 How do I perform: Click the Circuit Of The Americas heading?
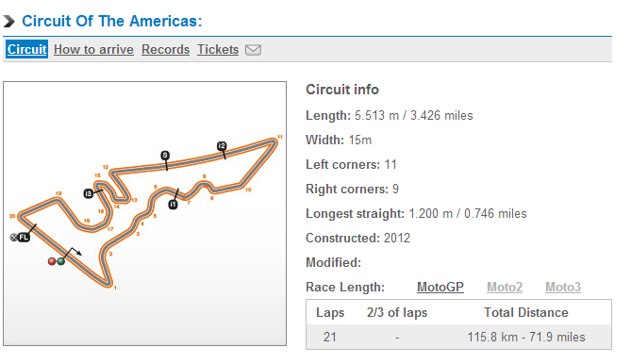(112, 21)
